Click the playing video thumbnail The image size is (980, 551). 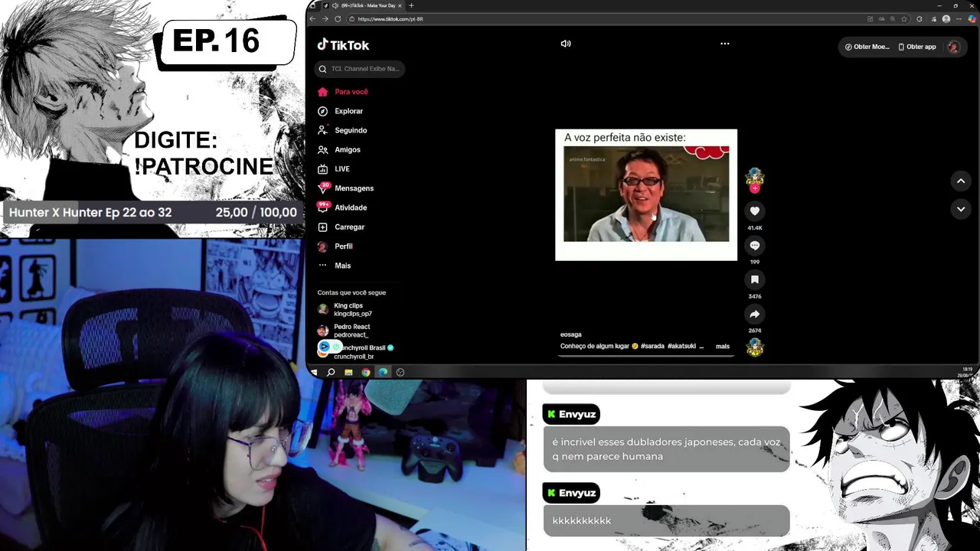pyautogui.click(x=646, y=194)
